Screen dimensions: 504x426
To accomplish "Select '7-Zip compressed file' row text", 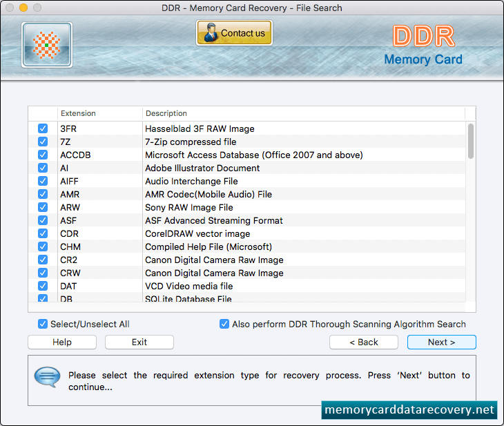I will click(x=191, y=142).
